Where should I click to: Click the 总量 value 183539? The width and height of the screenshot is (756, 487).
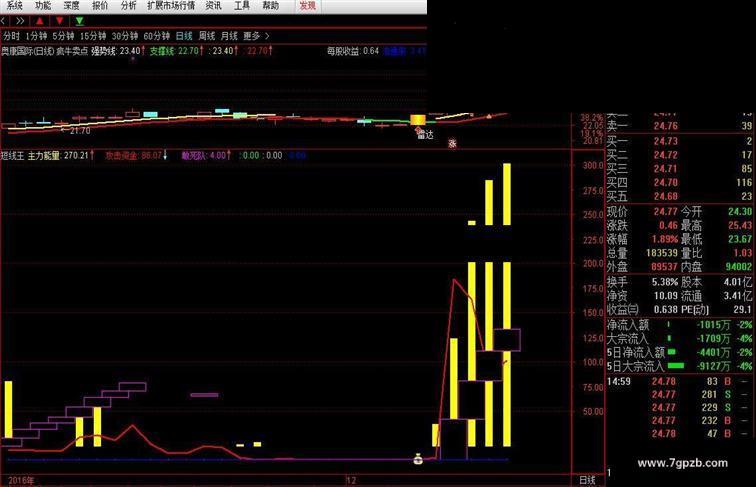pyautogui.click(x=662, y=253)
